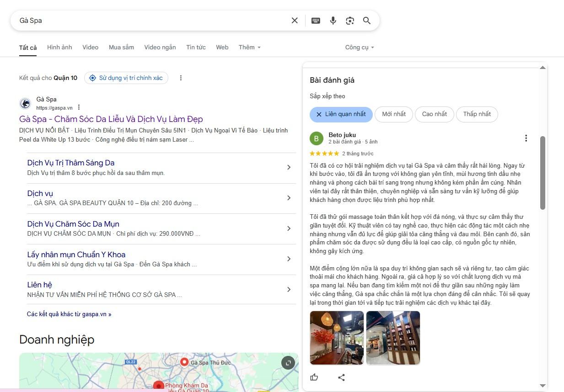Click Beto juku's green avatar
The width and height of the screenshot is (564, 392).
click(x=317, y=138)
